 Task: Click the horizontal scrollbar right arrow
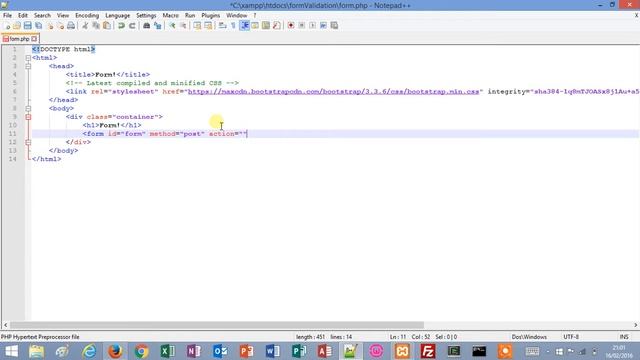636,325
